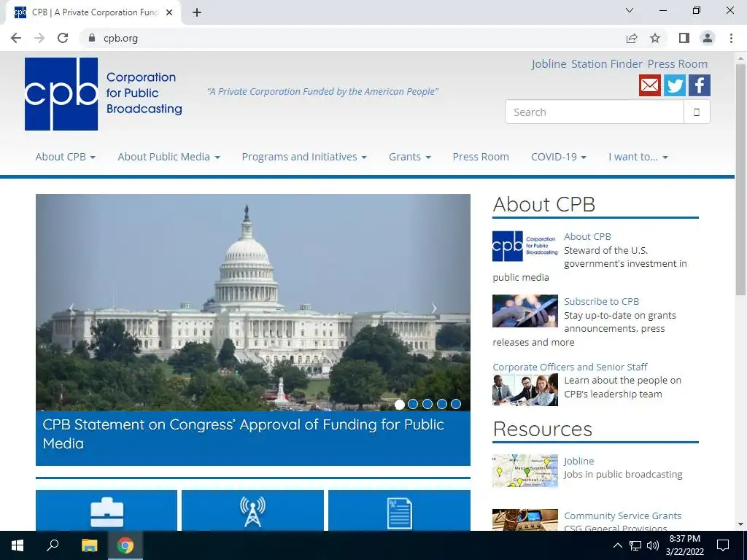Open notification center icon

[723, 545]
